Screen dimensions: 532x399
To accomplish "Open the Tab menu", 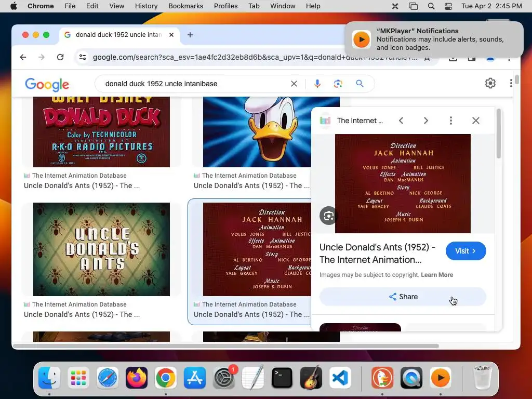I will (254, 6).
